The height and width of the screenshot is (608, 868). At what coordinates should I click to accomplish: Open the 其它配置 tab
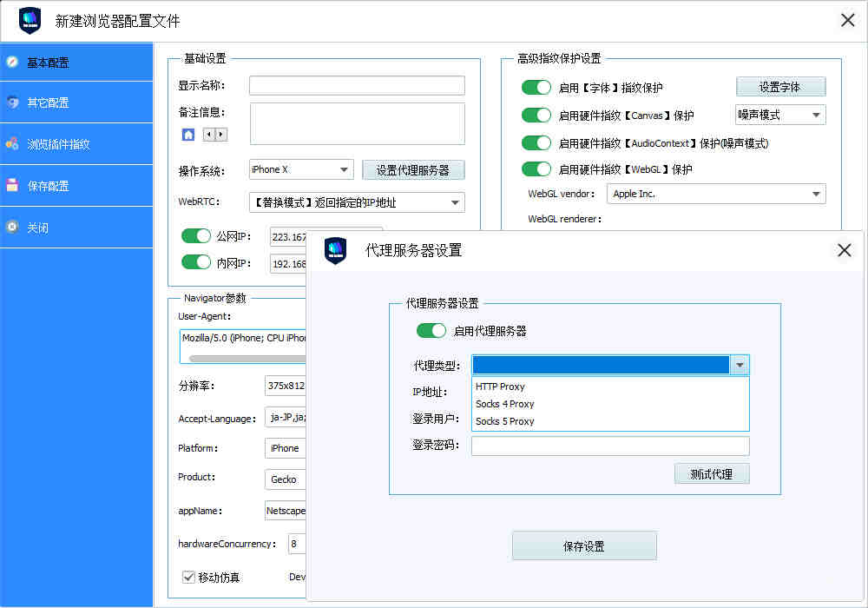click(x=76, y=102)
